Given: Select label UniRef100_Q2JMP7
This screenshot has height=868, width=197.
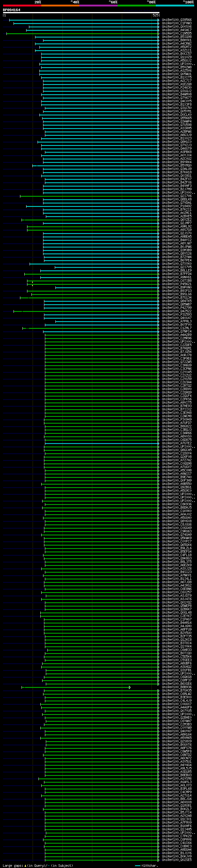Looking at the screenshot, I should (x=177, y=223).
